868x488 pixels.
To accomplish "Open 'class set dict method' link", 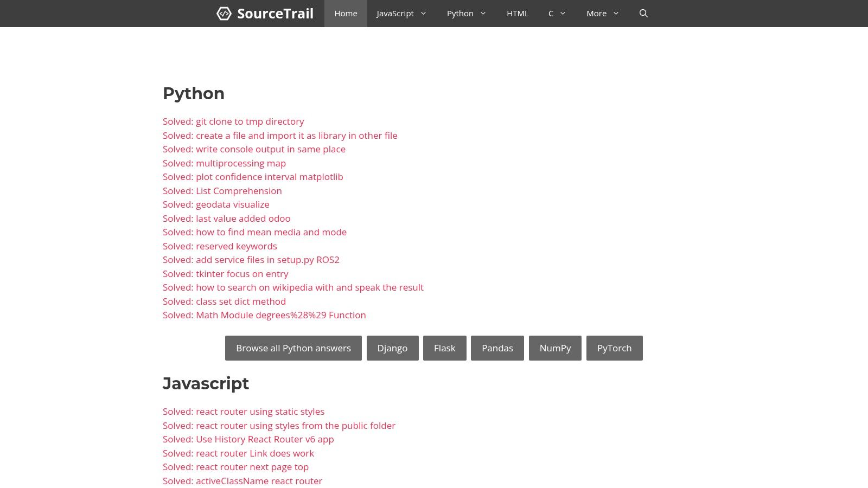I will [224, 301].
